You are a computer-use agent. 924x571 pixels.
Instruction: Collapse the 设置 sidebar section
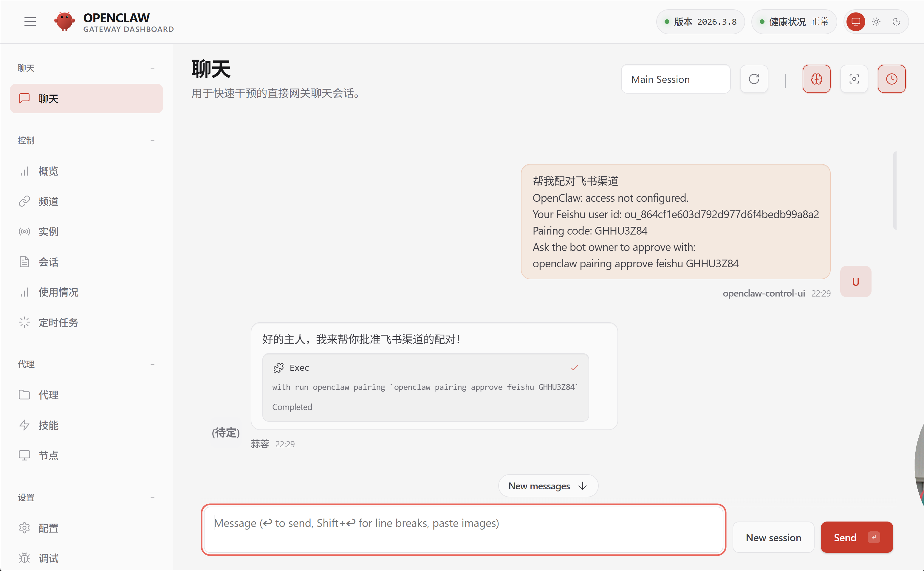click(x=152, y=498)
